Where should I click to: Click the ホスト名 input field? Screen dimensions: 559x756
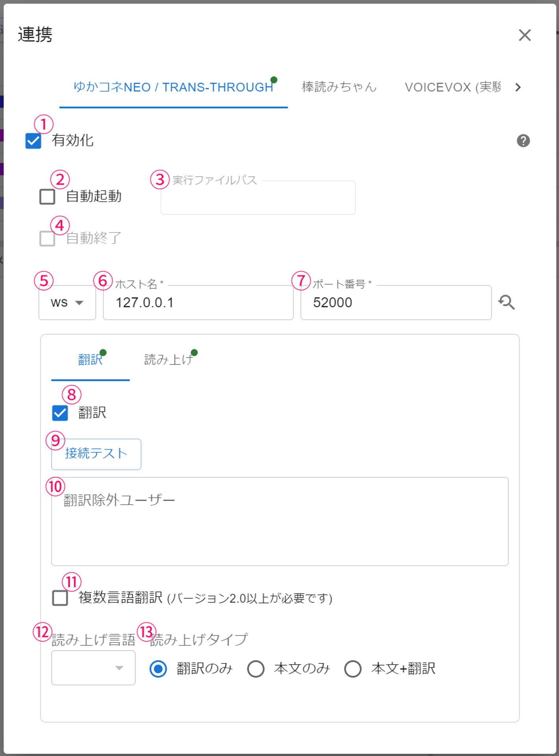[x=198, y=303]
